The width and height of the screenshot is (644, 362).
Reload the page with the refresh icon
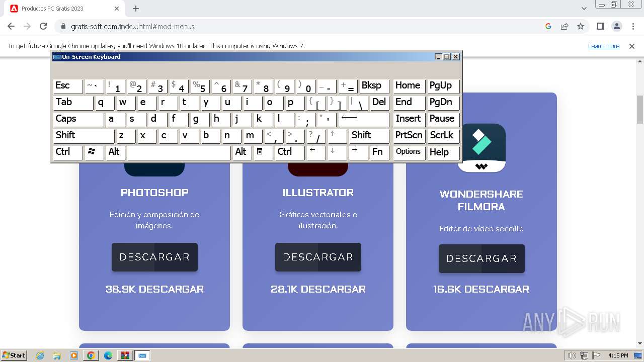(x=43, y=26)
